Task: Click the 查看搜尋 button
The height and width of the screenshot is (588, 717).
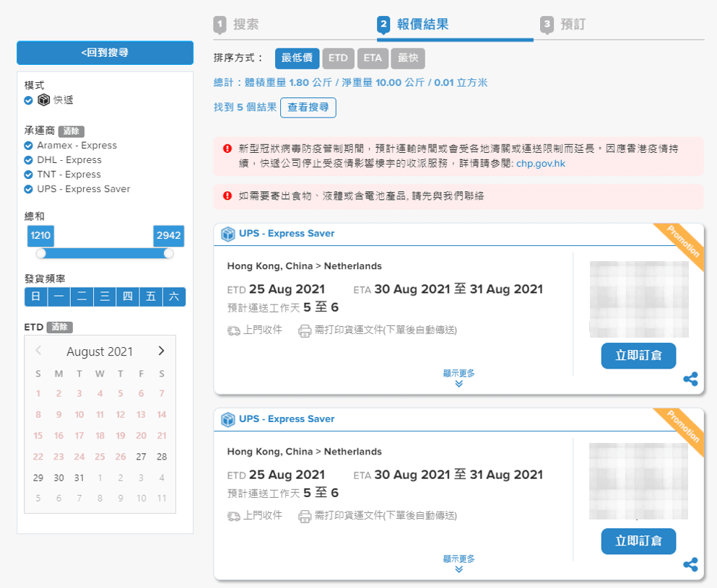Action: point(308,107)
